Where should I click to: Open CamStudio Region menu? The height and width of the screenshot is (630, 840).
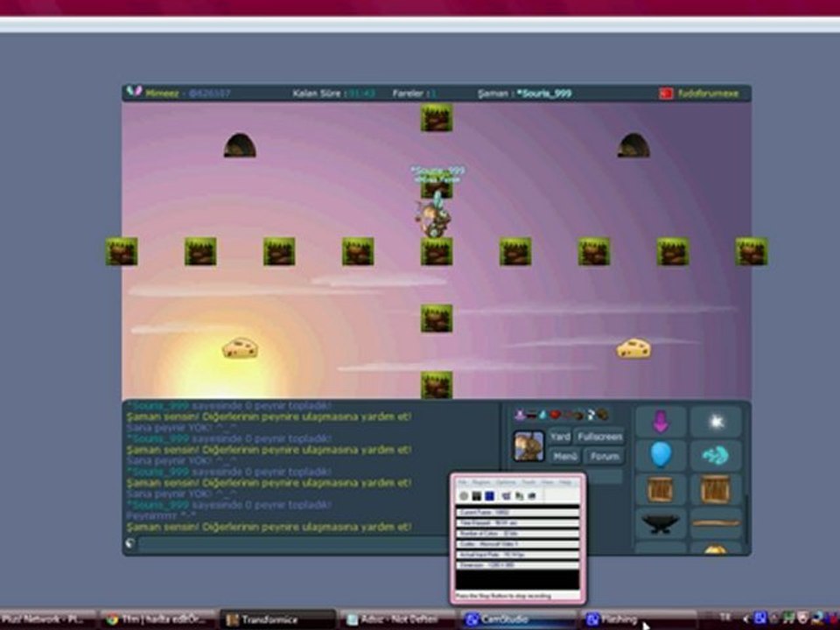click(x=481, y=483)
